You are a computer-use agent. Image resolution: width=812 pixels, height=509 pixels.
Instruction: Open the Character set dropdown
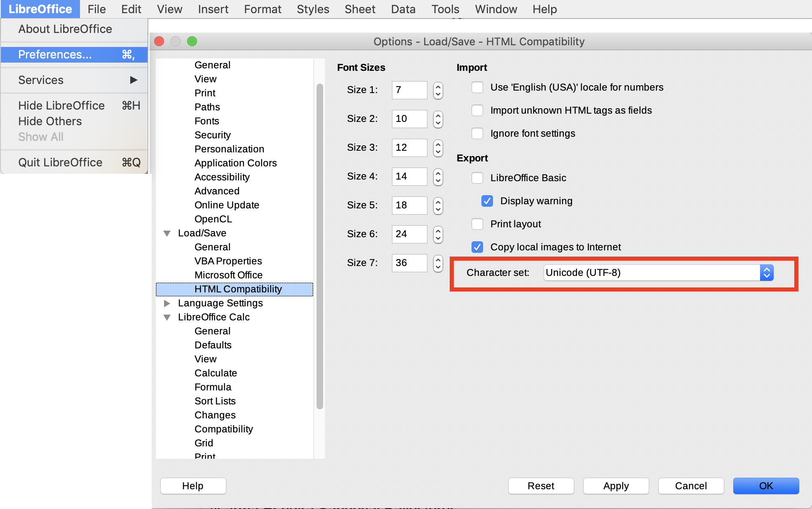[x=766, y=273]
